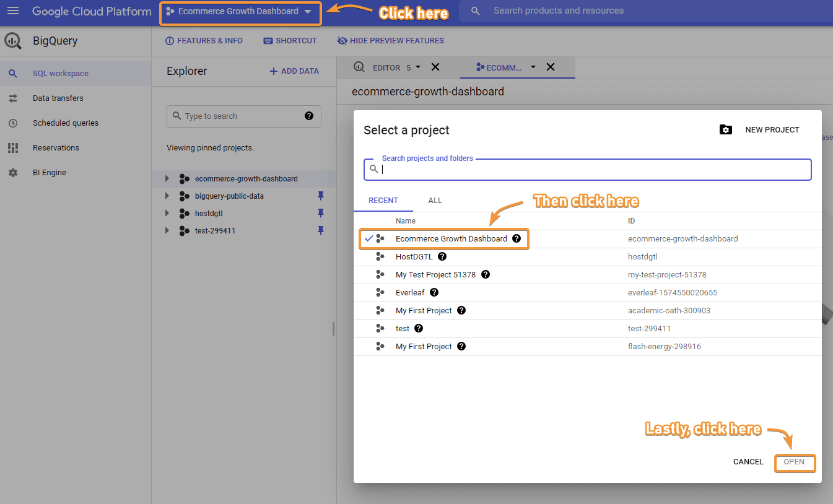Click the Scheduled queries clock icon
Image resolution: width=833 pixels, height=504 pixels.
pyautogui.click(x=12, y=123)
